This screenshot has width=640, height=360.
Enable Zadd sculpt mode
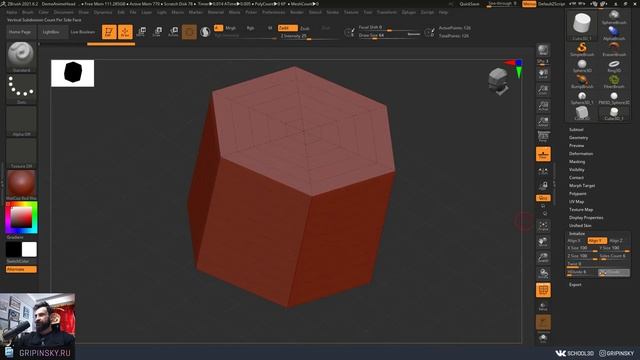288,28
